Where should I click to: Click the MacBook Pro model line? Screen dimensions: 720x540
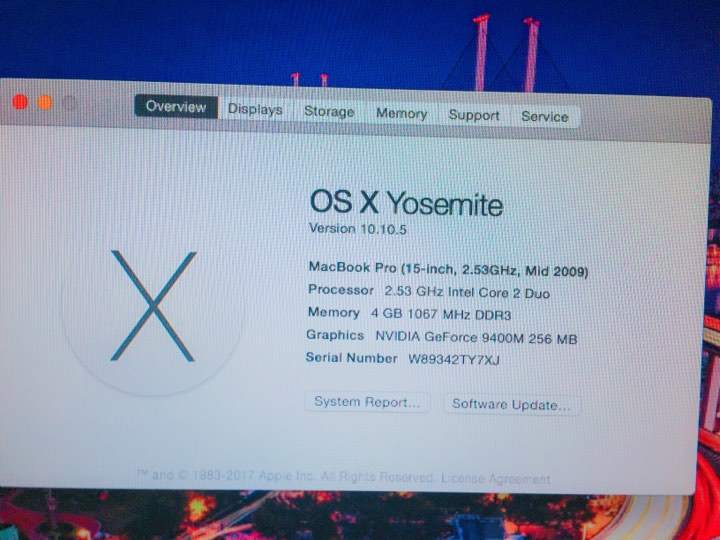pos(448,269)
